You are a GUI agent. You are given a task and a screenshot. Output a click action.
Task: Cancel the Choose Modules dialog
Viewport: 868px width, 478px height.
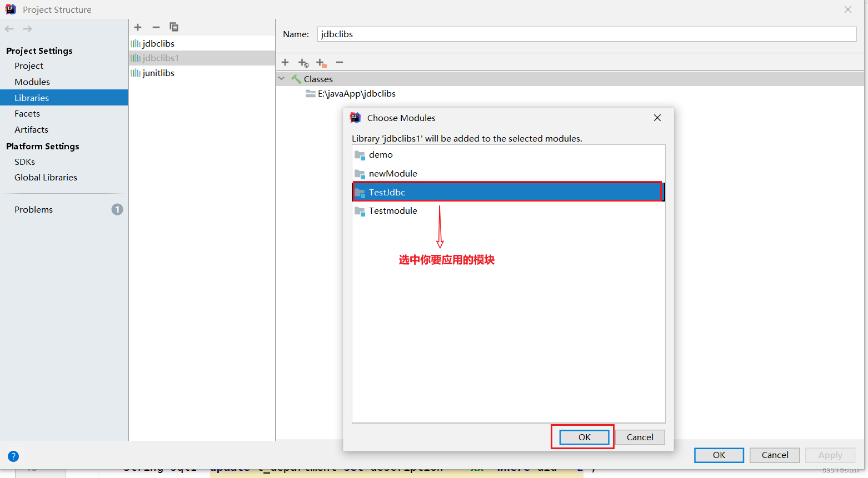[x=640, y=437]
